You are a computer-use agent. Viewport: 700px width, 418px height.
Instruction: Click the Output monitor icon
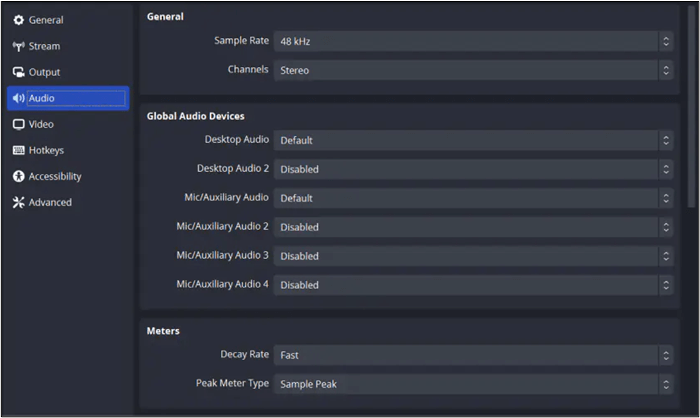click(x=18, y=72)
